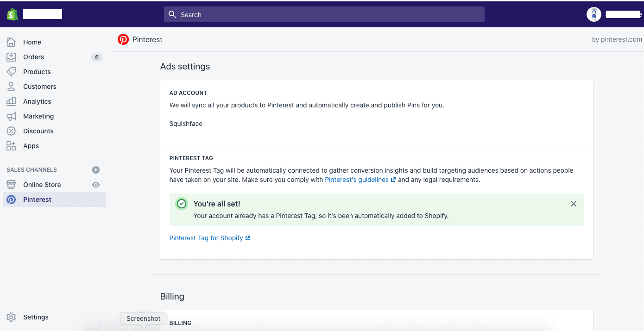Click the Billing section heading
This screenshot has height=331, width=644.
pyautogui.click(x=172, y=296)
